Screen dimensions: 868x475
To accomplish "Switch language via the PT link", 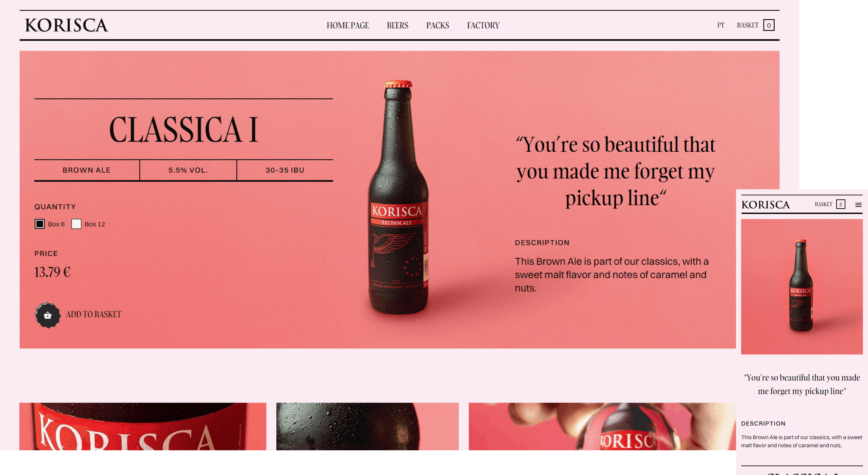I will pyautogui.click(x=721, y=25).
